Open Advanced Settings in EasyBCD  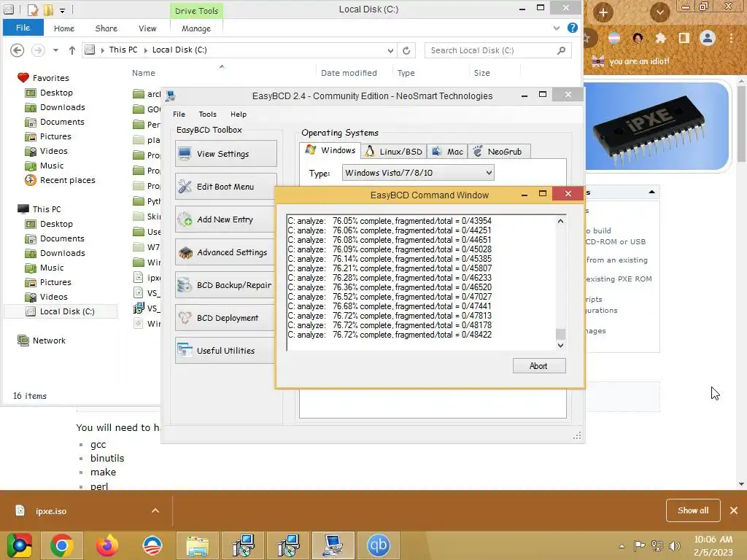click(x=226, y=252)
